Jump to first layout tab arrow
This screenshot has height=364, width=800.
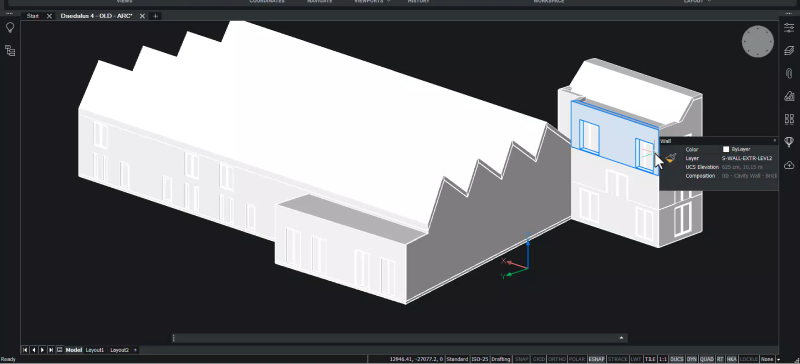click(x=25, y=350)
